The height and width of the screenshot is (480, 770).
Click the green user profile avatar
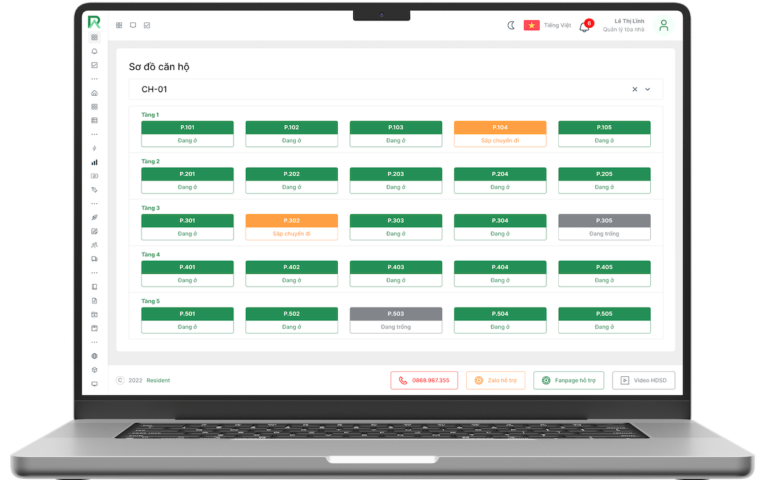[663, 26]
